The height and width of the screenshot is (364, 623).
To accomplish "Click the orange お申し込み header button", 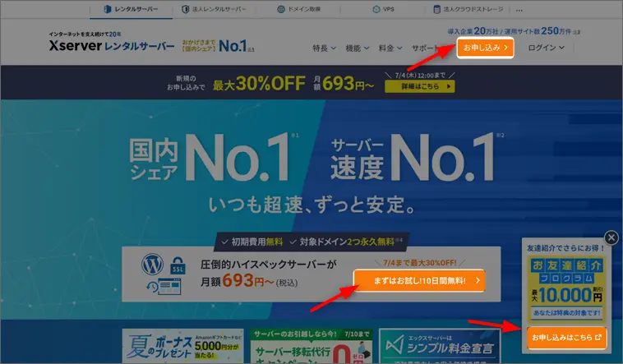I will (486, 48).
